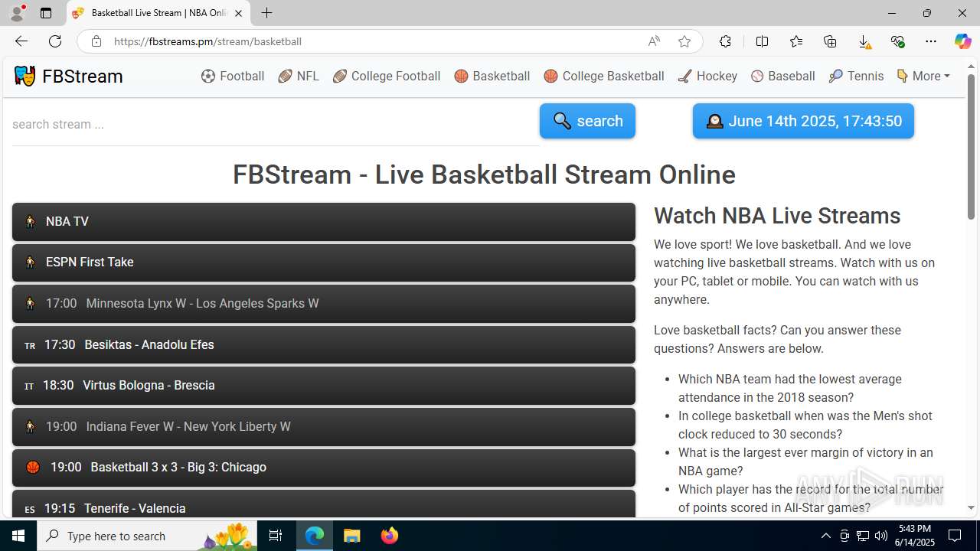Click the Read aloud icon
Screen dimensions: 980x551
tap(654, 41)
